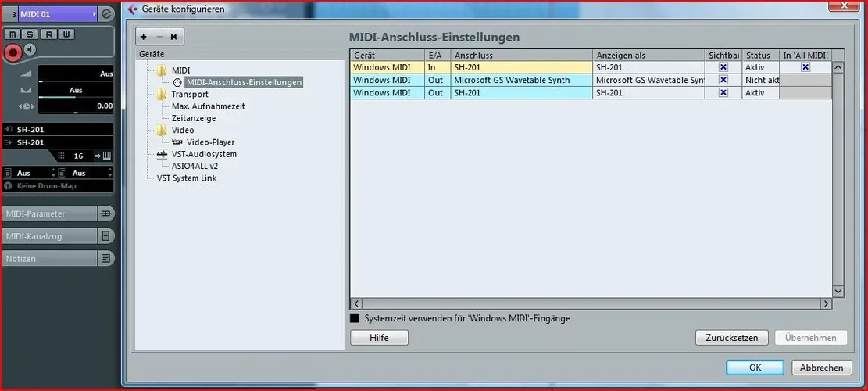Click 'Microsoft GS Wavetable Synth' Anschluss cell
This screenshot has height=391, width=868.
coord(522,80)
